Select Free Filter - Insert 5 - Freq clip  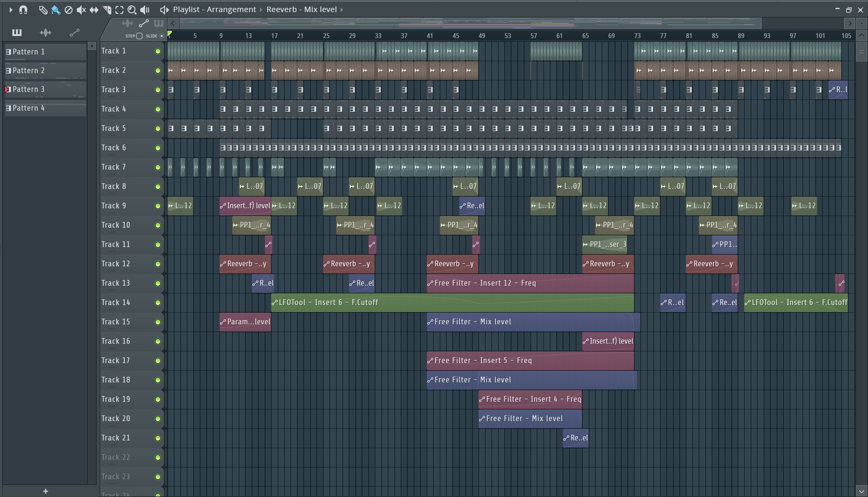point(530,360)
